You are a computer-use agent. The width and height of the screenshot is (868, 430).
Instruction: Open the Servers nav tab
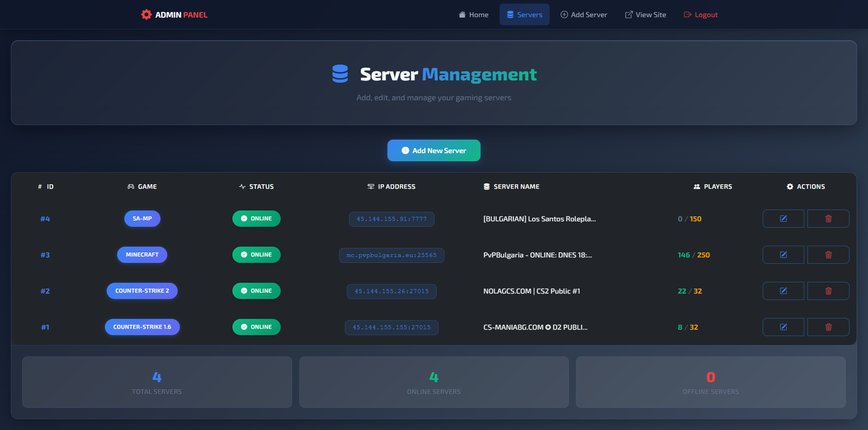pos(524,15)
